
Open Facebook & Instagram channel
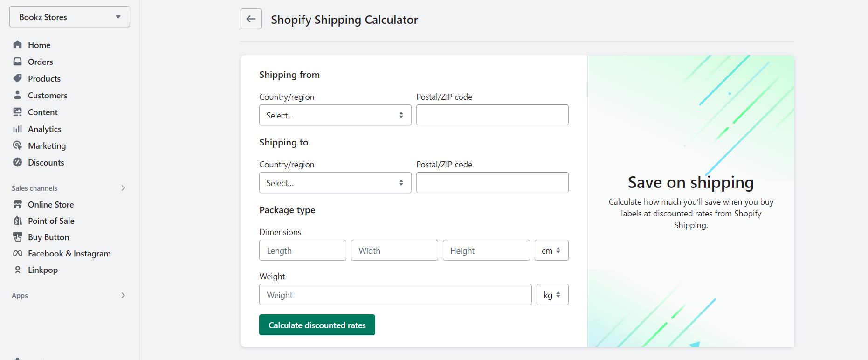click(x=69, y=254)
